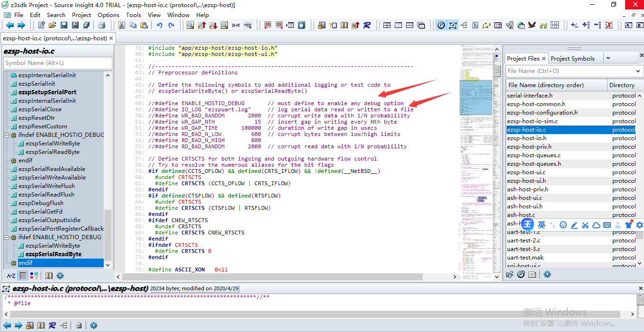Click the R macro icon in bottom toolbar
The width and height of the screenshot is (644, 332).
point(51,325)
